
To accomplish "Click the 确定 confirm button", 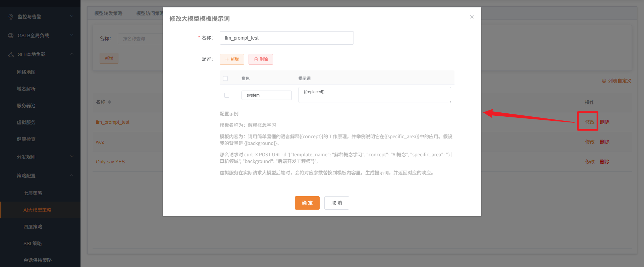I will (x=307, y=203).
